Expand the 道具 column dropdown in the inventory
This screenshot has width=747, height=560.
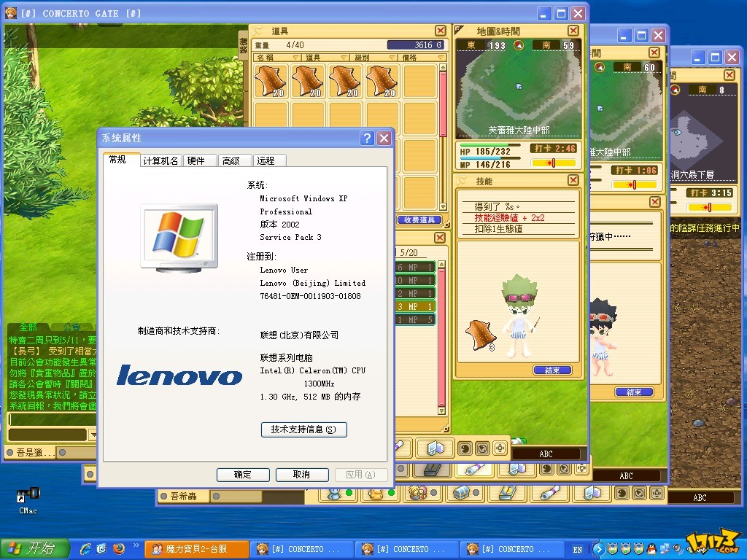(x=344, y=58)
